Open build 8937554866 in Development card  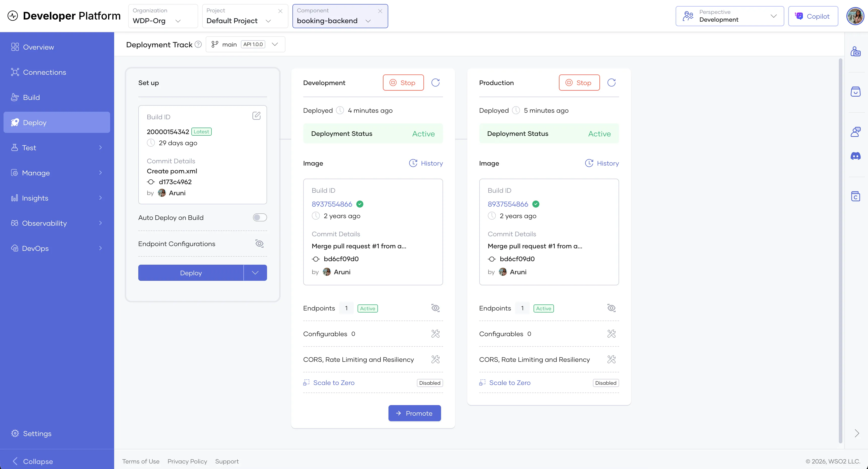(332, 204)
